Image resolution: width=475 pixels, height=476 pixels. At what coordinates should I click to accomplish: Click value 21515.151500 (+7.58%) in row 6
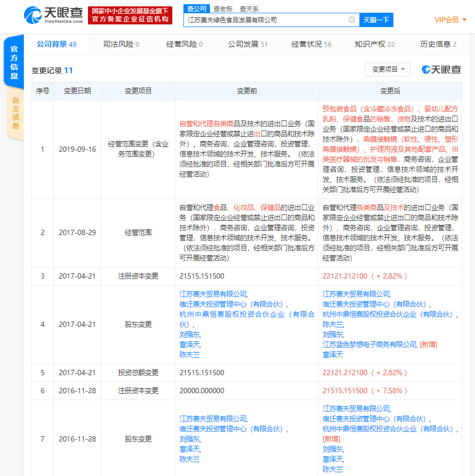click(365, 391)
